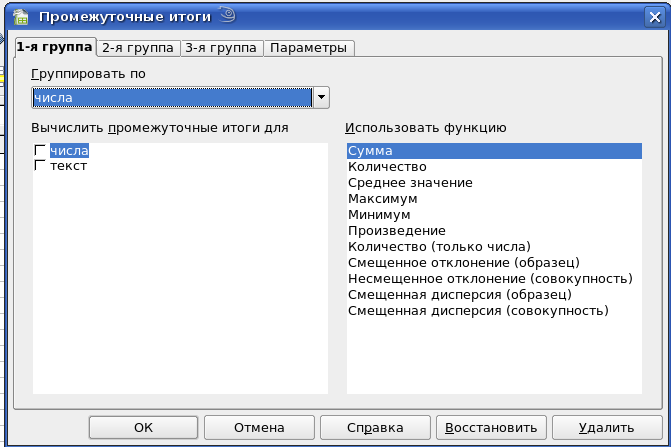Click the swirl icon beside the dialog title
Image resolution: width=671 pixels, height=447 pixels.
point(228,15)
